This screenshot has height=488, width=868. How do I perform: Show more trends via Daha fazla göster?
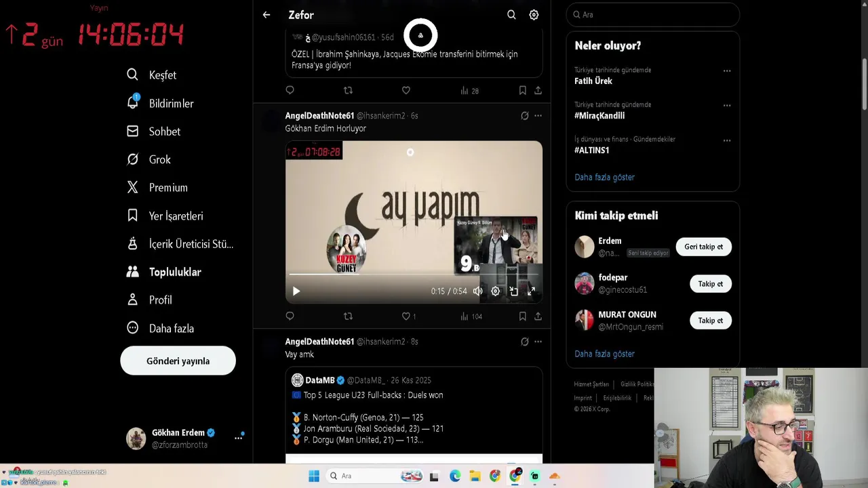pyautogui.click(x=604, y=177)
